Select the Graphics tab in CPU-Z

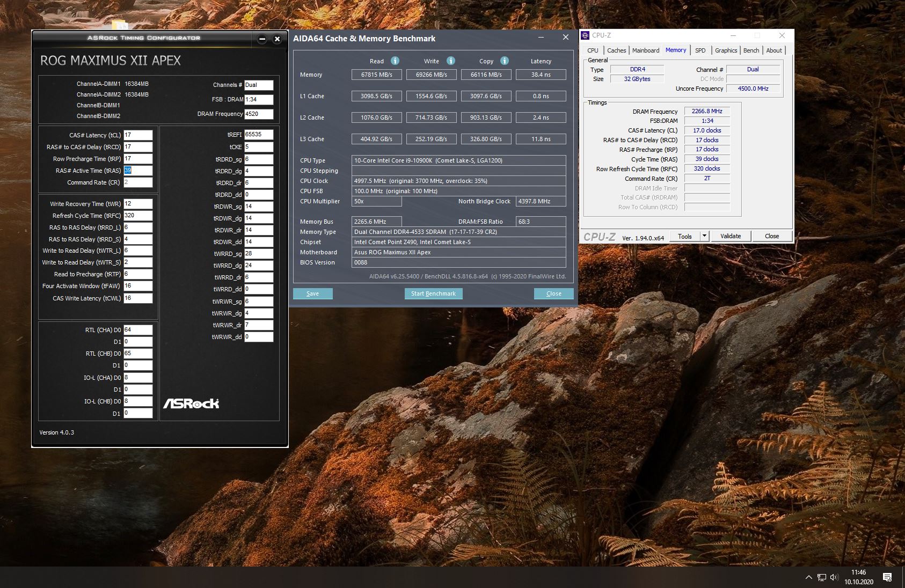(726, 50)
